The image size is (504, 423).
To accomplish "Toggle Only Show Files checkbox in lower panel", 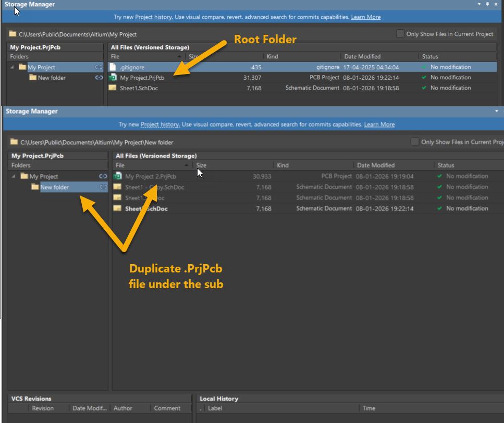I will pos(415,142).
